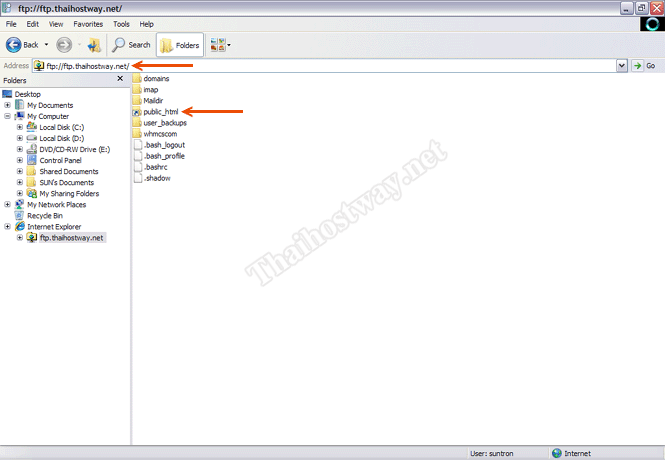
Task: Select ftp.thaihostway.net tree entry
Action: point(71,238)
